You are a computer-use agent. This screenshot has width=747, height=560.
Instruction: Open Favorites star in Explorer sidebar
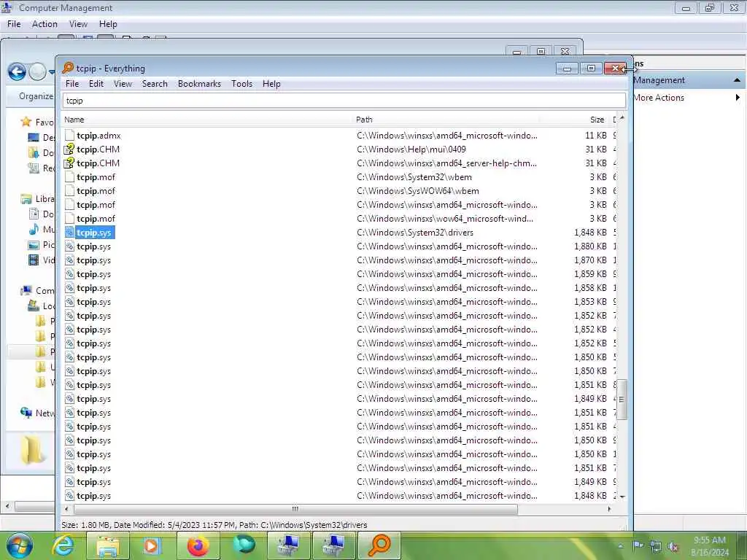pos(26,122)
